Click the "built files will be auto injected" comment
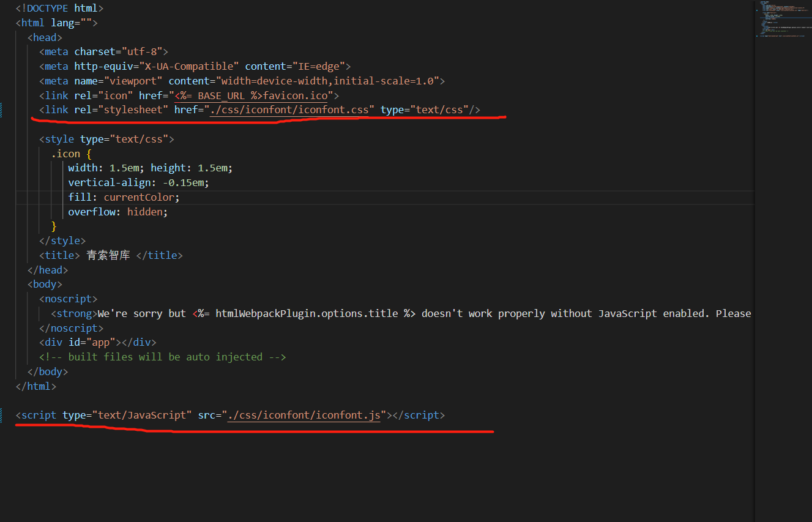812x522 pixels. [x=162, y=357]
